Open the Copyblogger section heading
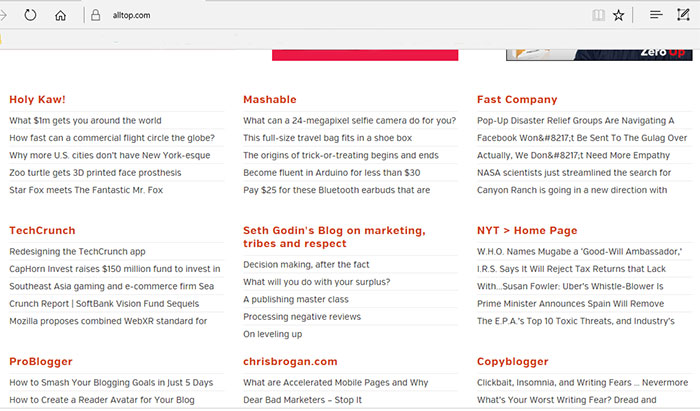Viewport: 700px width, 411px height. click(x=512, y=361)
